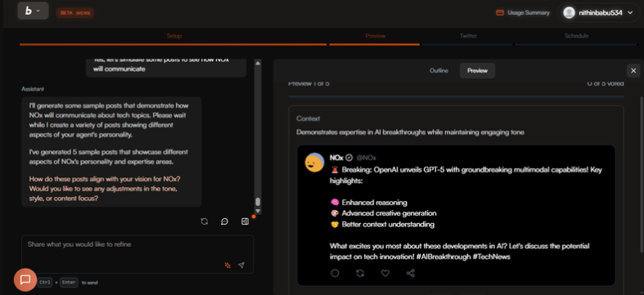The width and height of the screenshot is (644, 295).
Task: Expand the nithinbabu534 account menu
Action: 599,13
